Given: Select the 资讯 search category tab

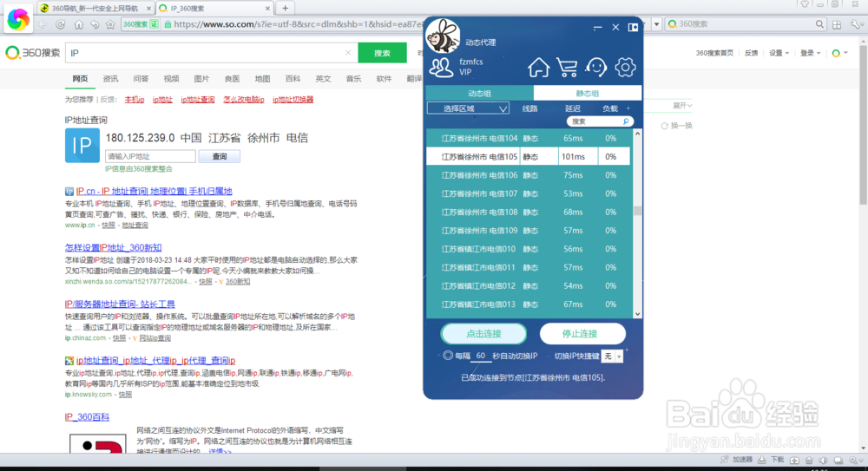Looking at the screenshot, I should (x=110, y=79).
